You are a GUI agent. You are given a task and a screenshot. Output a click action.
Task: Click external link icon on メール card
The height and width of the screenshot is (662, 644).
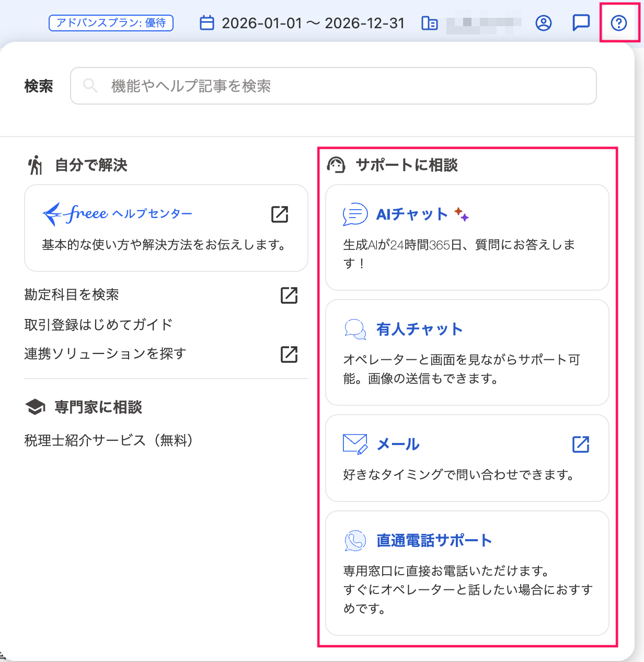(x=581, y=444)
